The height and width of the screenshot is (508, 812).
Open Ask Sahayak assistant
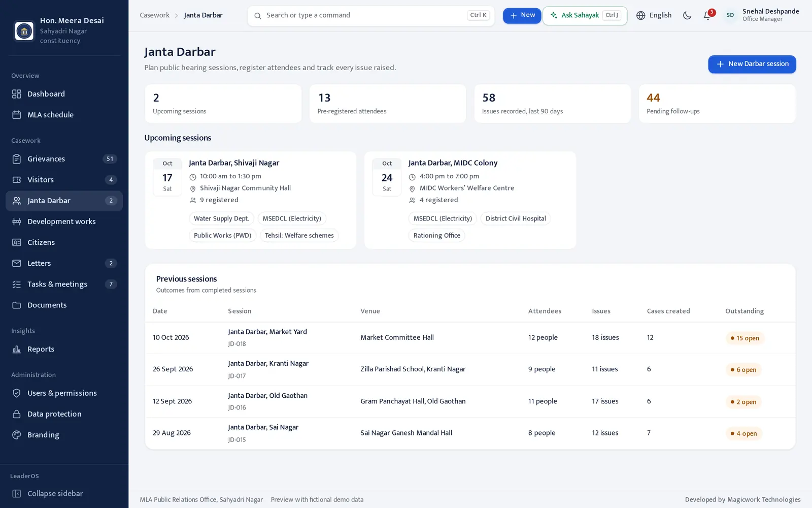[585, 15]
